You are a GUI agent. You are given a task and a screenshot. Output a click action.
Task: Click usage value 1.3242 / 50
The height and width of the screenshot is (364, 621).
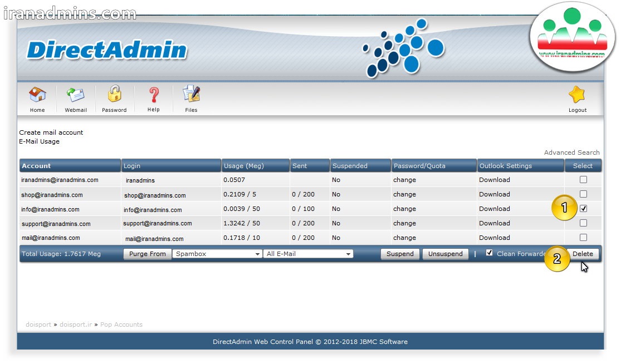pos(242,223)
